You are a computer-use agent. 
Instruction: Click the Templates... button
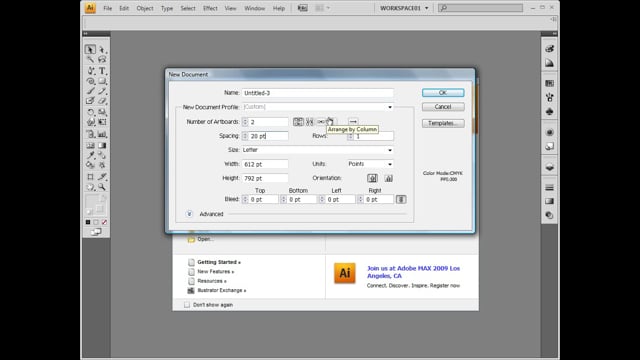(443, 123)
